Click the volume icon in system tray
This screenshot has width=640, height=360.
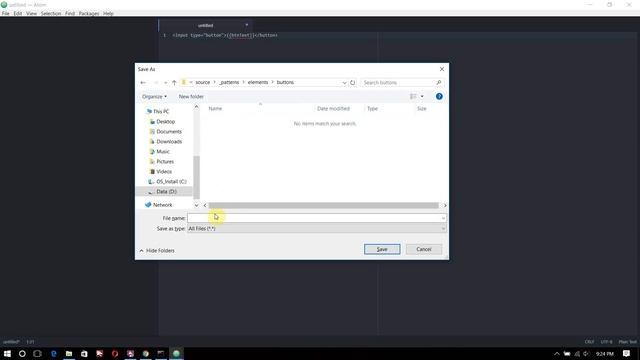(587, 353)
